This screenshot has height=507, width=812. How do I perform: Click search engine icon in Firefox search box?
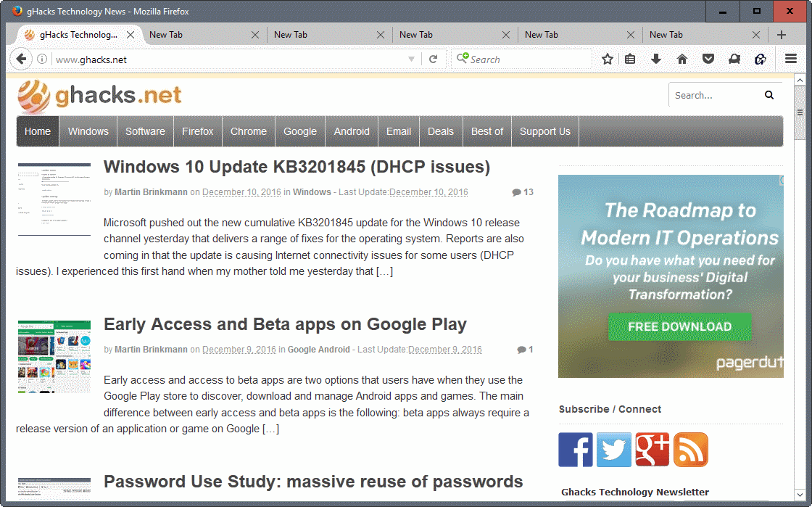[x=462, y=58]
